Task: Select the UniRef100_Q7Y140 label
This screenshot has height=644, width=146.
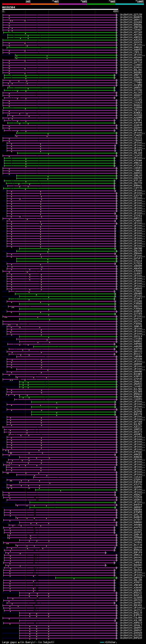Action: 131,567
